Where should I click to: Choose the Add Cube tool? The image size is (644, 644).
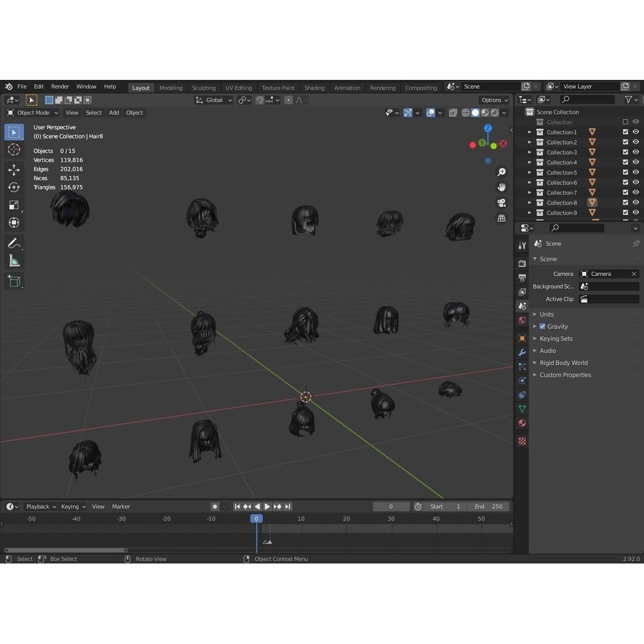(x=14, y=281)
